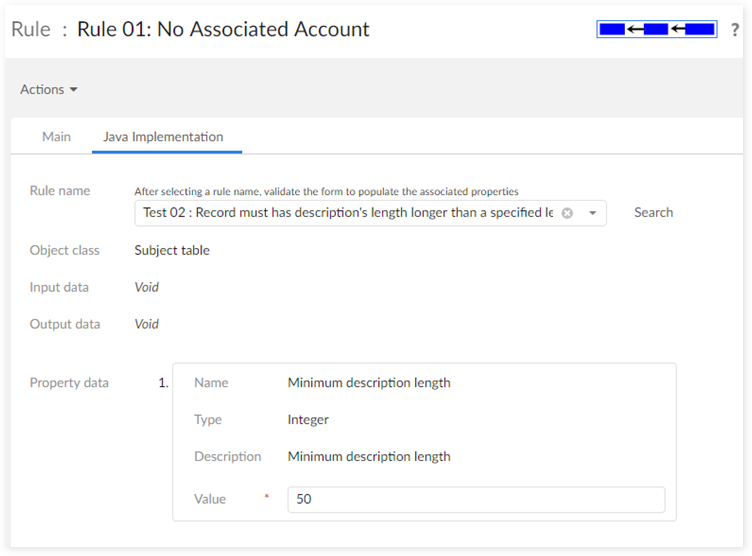Click the "Subject table" object class value

coord(172,250)
